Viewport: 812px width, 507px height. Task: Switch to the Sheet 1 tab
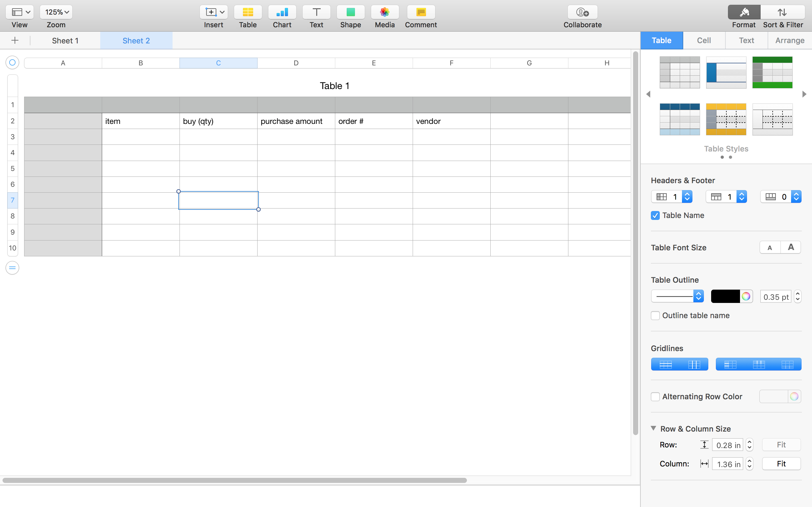click(x=65, y=41)
